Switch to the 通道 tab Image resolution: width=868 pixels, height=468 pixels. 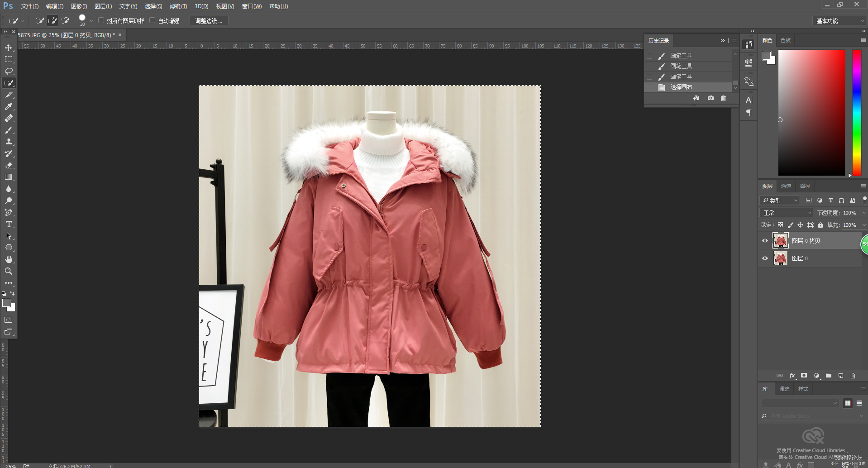point(786,186)
